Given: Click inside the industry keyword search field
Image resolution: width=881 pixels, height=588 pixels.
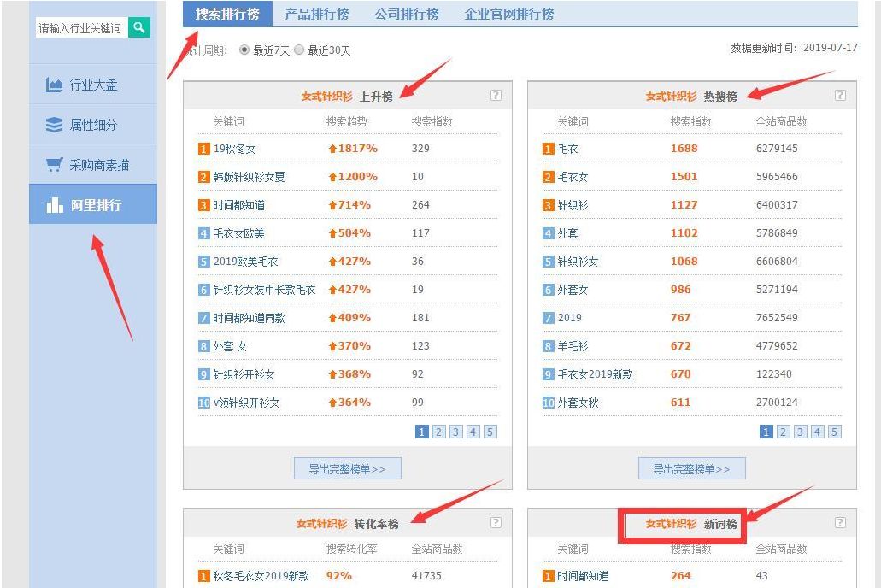Looking at the screenshot, I should click(x=81, y=27).
